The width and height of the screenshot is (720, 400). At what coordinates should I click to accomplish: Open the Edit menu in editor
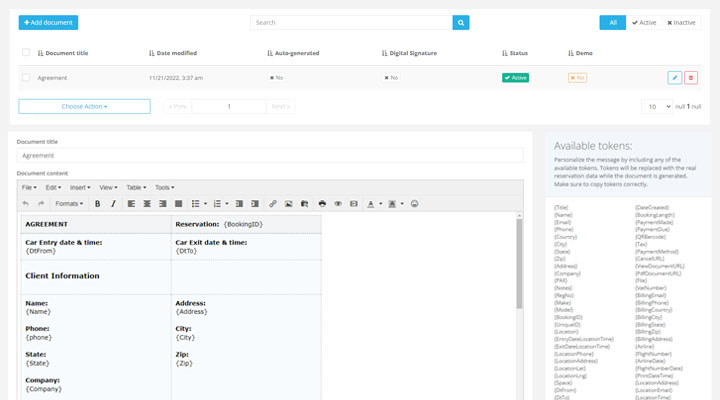coord(53,187)
